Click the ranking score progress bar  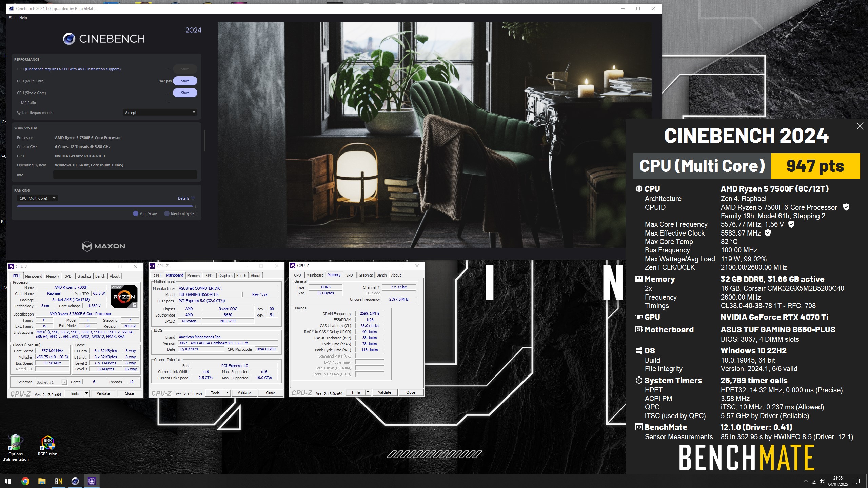click(105, 206)
